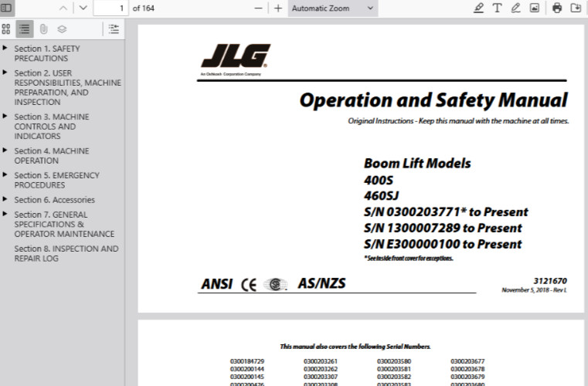The width and height of the screenshot is (588, 386).
Task: Expand Section 4. MACHINE OPERATION
Action: 5,151
